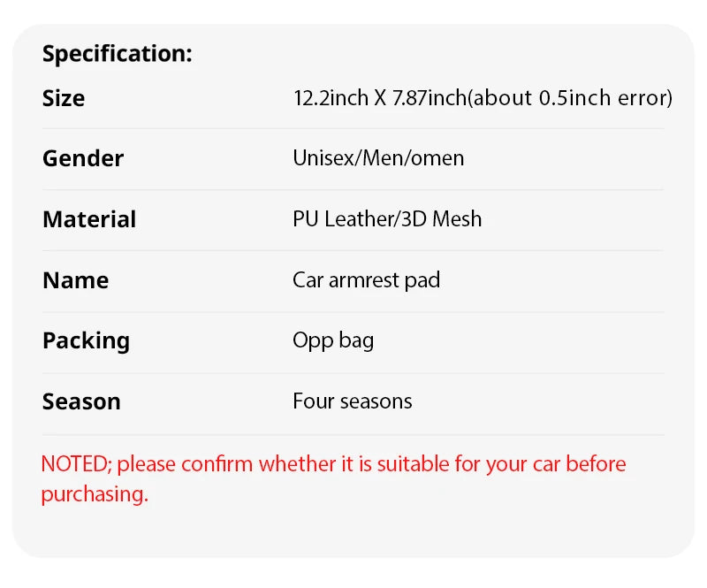
Task: Select the Material row label
Action: coord(89,220)
